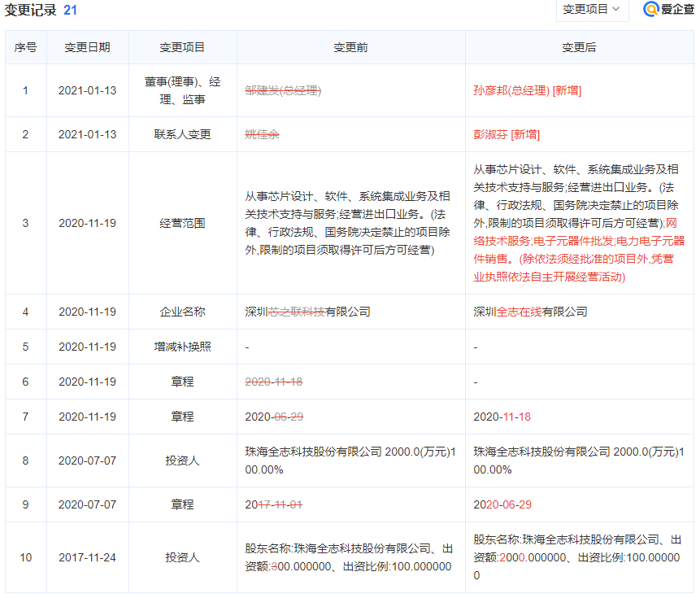
Task: Click 投资人 cell in row 10
Action: [x=182, y=557]
